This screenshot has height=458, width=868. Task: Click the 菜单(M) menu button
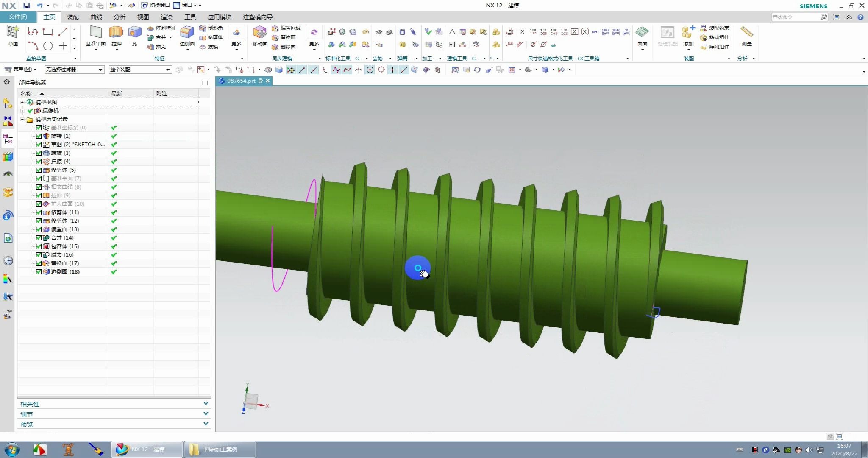21,70
